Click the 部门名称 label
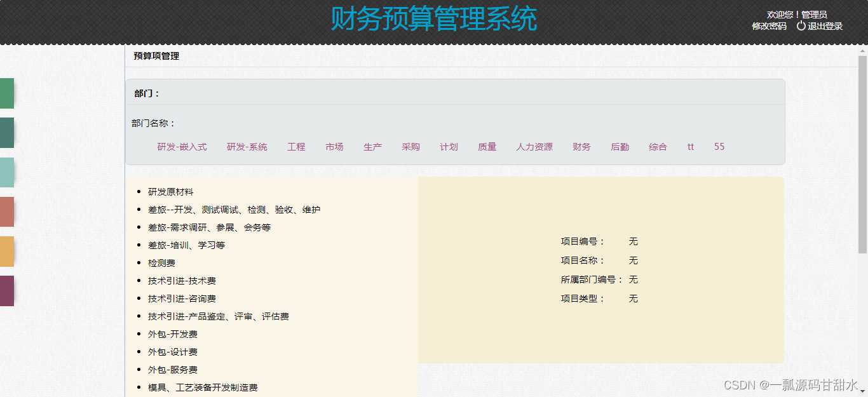The height and width of the screenshot is (397, 868). point(154,123)
